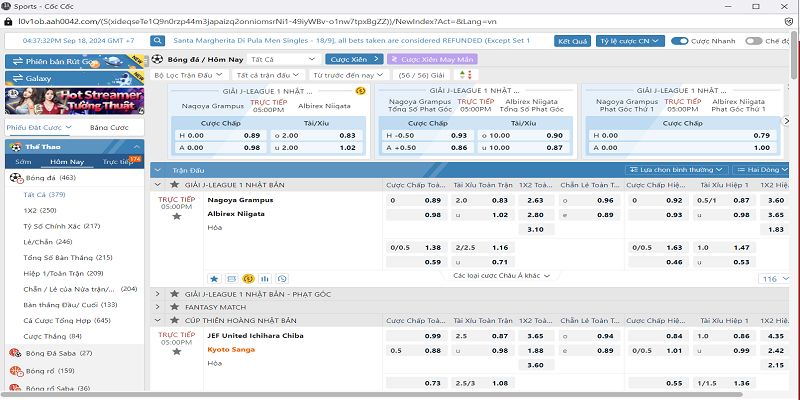Select 1X2 (250) in sidebar
The image size is (800, 400).
[x=40, y=210]
